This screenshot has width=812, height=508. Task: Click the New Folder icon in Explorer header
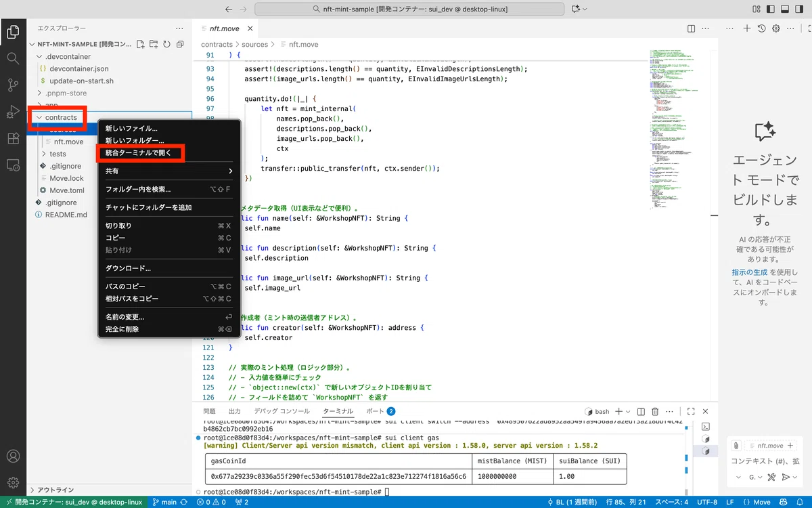coord(154,44)
